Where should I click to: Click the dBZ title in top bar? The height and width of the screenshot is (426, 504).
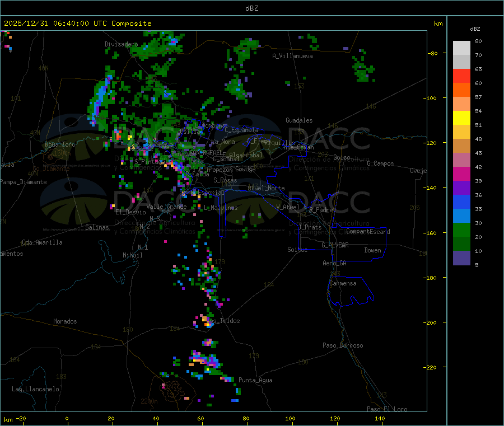click(251, 8)
